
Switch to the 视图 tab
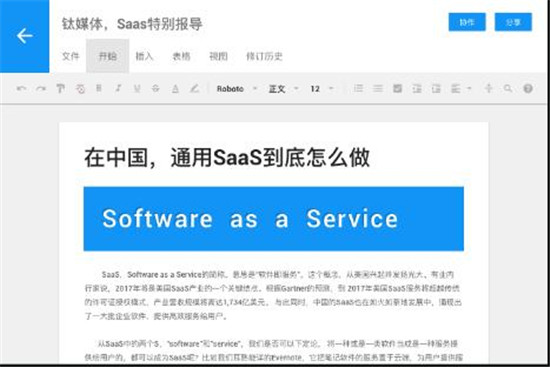tap(218, 56)
